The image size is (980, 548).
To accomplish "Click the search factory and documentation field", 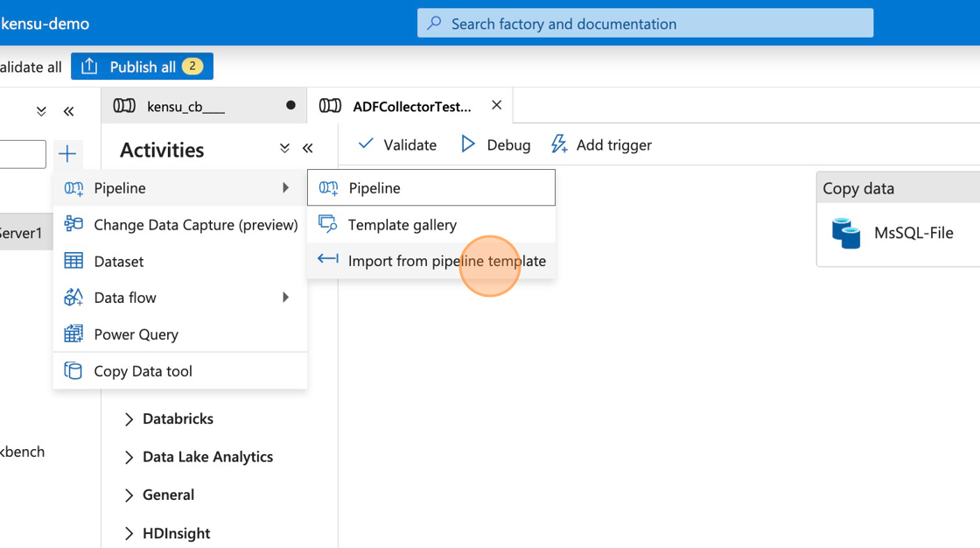I will click(645, 23).
